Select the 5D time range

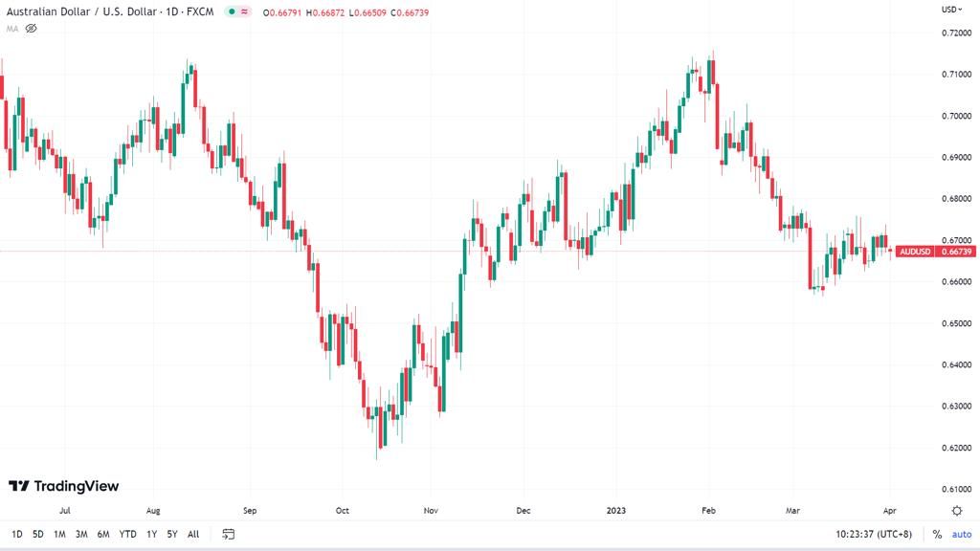click(x=38, y=534)
